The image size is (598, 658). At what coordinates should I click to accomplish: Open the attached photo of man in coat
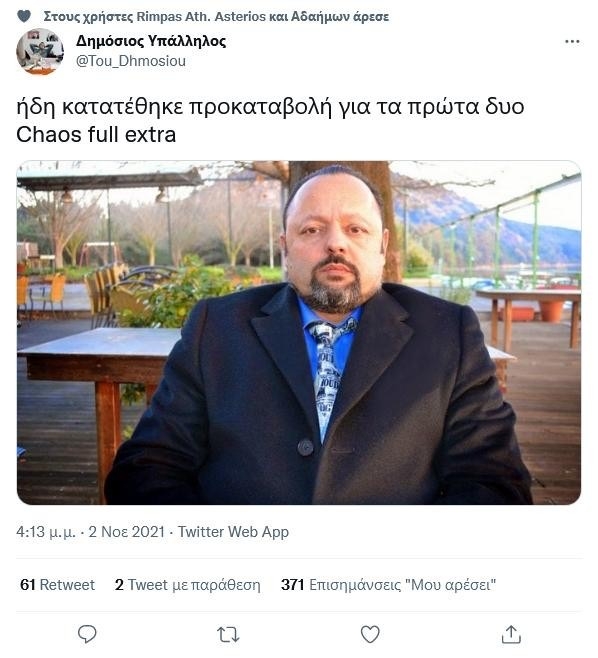299,332
